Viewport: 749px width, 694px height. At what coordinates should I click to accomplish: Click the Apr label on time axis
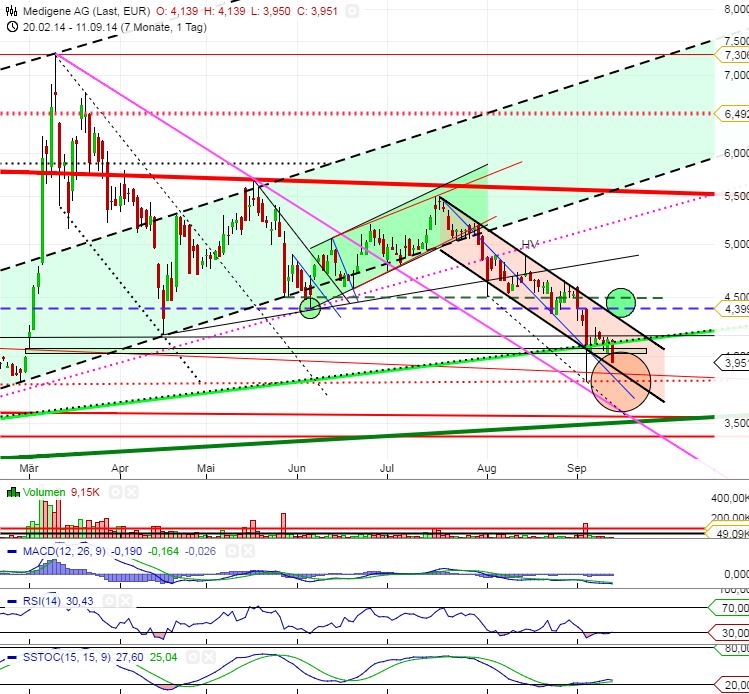click(x=119, y=469)
